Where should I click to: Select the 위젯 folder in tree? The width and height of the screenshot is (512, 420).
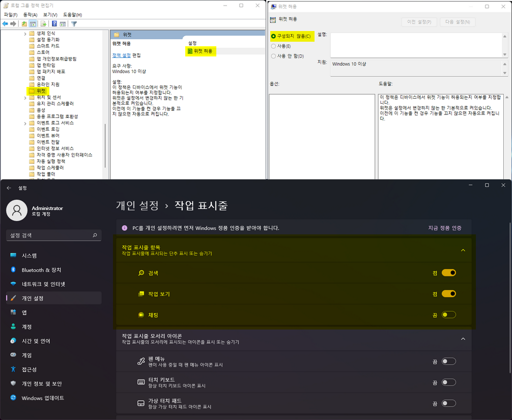pyautogui.click(x=41, y=91)
